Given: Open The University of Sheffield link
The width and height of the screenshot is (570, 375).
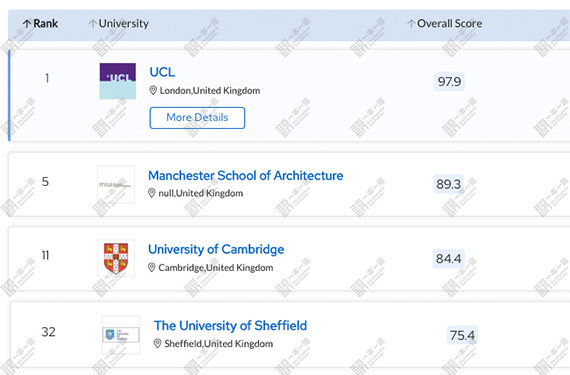Looking at the screenshot, I should [x=230, y=326].
